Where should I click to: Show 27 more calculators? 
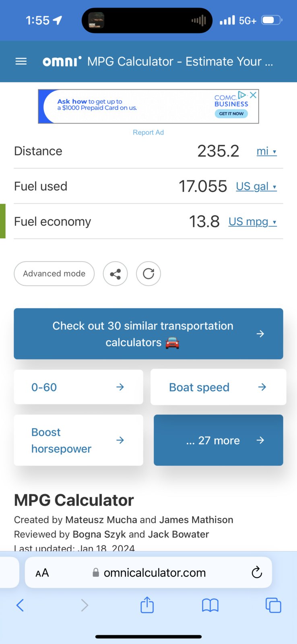(219, 440)
